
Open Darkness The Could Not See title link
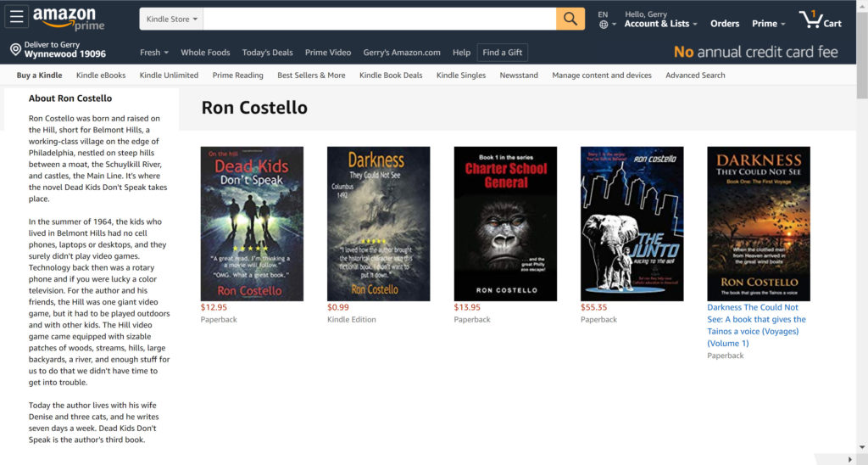[756, 325]
